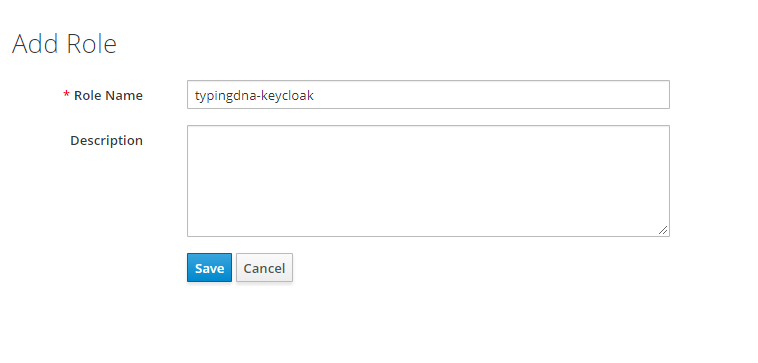Click the textarea resize grip icon
The width and height of the screenshot is (758, 363).
point(663,230)
